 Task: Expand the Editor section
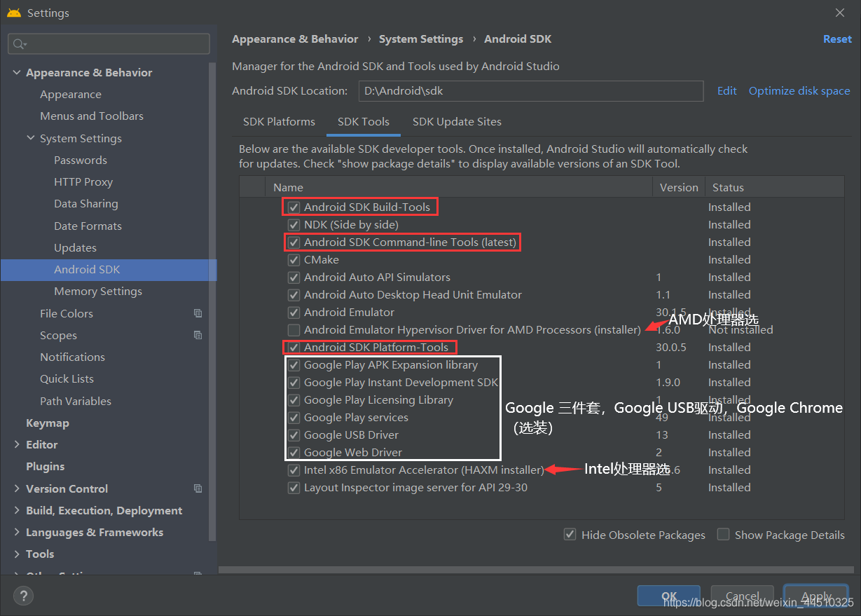click(16, 444)
